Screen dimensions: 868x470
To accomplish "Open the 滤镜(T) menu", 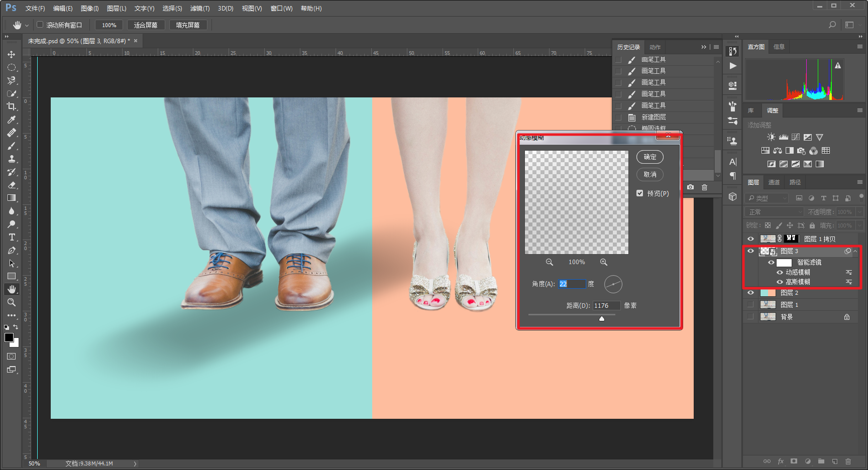I will [x=199, y=9].
